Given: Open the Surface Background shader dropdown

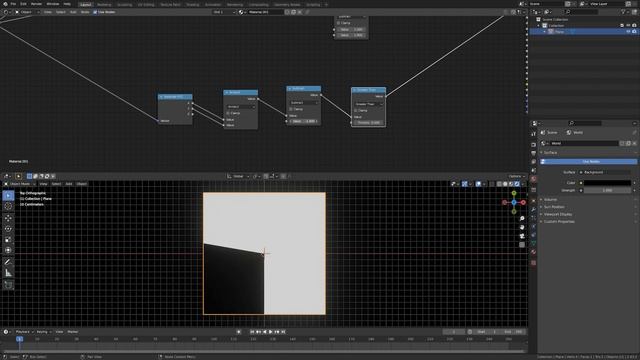Looking at the screenshot, I should [607, 172].
